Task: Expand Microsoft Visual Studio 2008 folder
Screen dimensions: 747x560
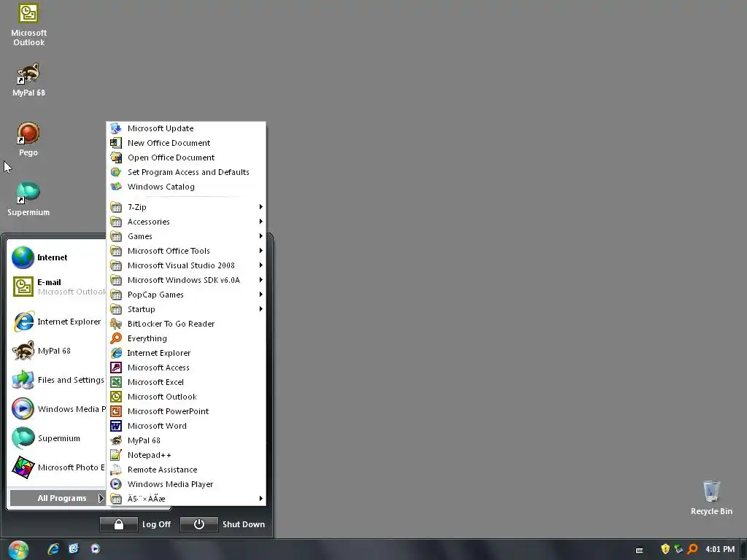Action: [x=186, y=265]
